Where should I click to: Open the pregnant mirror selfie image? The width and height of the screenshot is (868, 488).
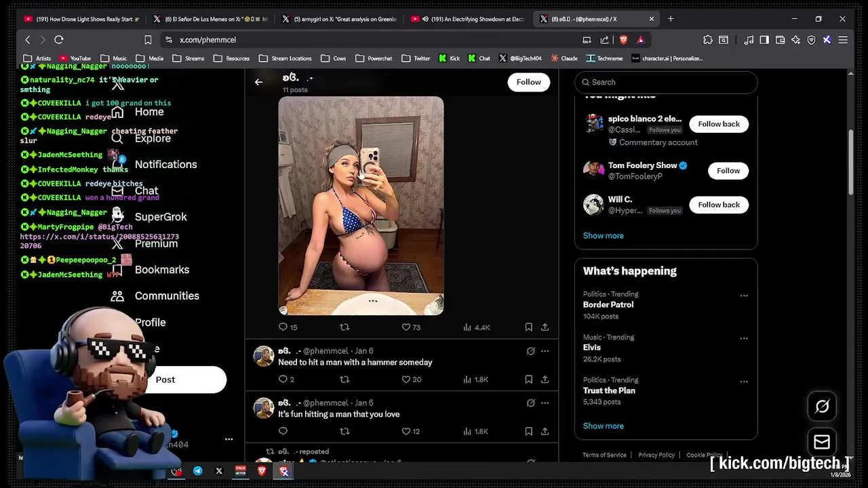point(361,206)
